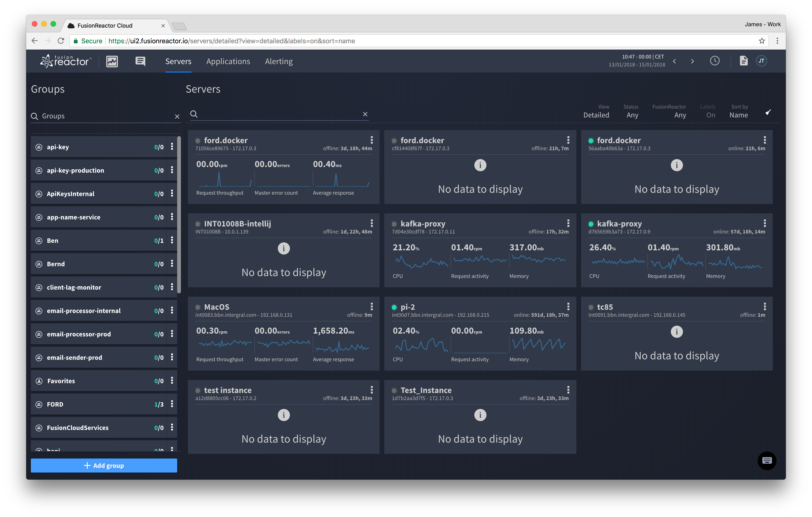Open options menu for email-sender-prod group

coord(172,357)
